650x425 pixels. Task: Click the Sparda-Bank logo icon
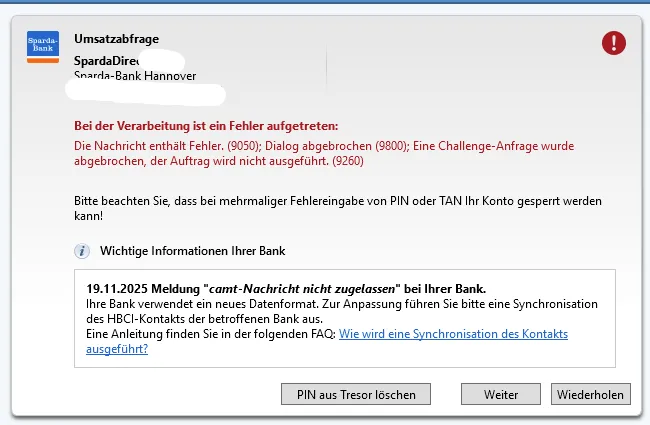coord(43,48)
